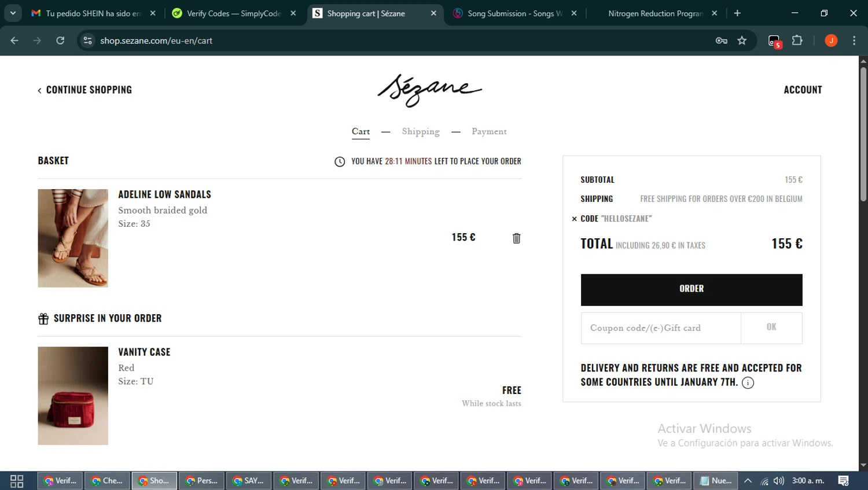
Task: Click the address bar URL
Action: [156, 40]
